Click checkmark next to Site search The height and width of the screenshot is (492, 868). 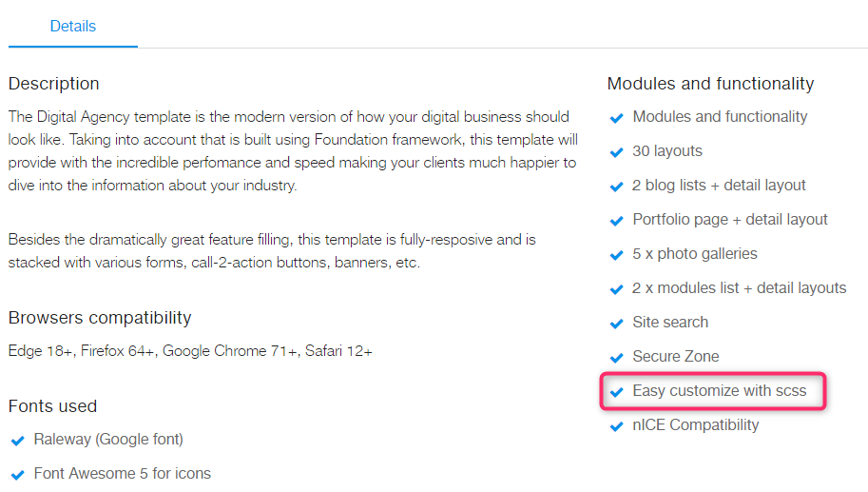pos(616,324)
